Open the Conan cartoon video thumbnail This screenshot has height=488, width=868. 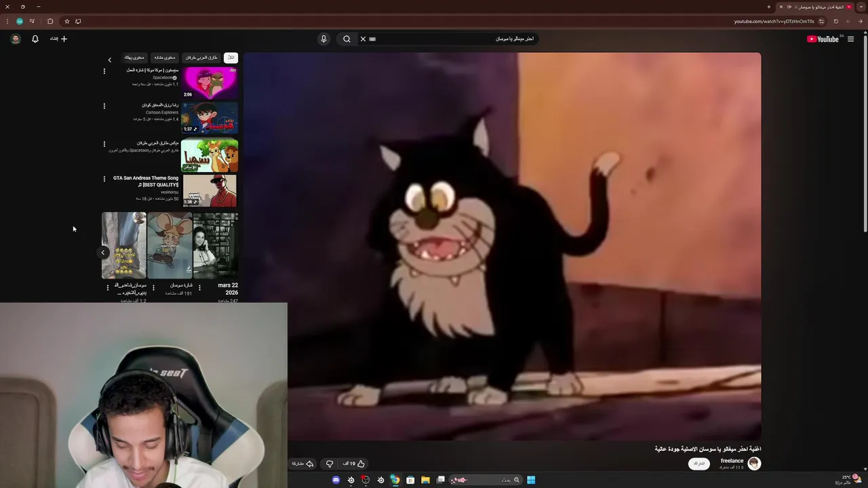click(210, 118)
